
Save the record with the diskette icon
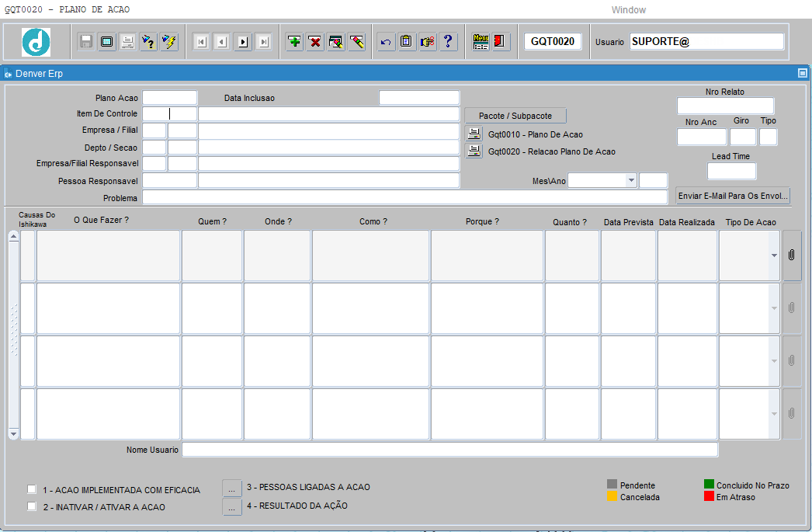coord(86,41)
